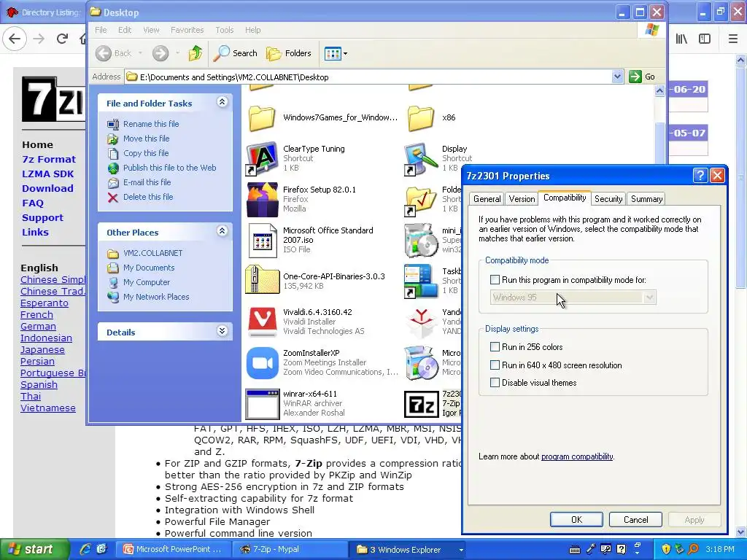Image resolution: width=747 pixels, height=560 pixels.
Task: Open the LZMA SDK link on 7-Zip page
Action: [x=47, y=174]
